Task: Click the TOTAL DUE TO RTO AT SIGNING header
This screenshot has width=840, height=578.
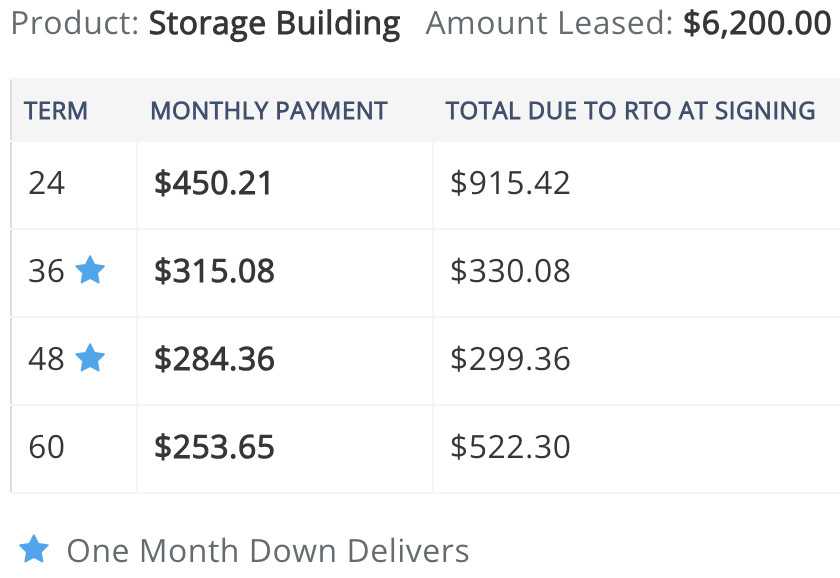Action: coord(630,111)
